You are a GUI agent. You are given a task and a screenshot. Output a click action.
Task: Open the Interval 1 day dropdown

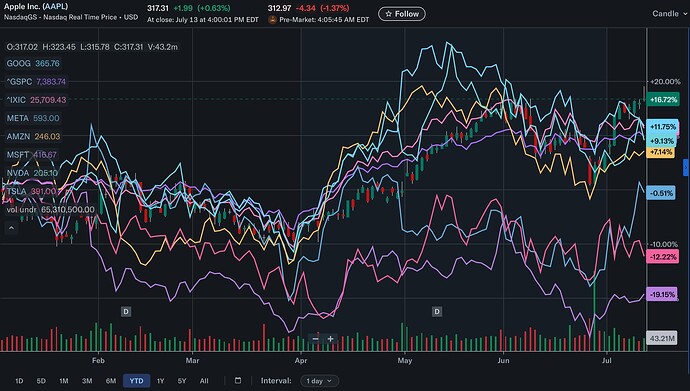click(319, 381)
